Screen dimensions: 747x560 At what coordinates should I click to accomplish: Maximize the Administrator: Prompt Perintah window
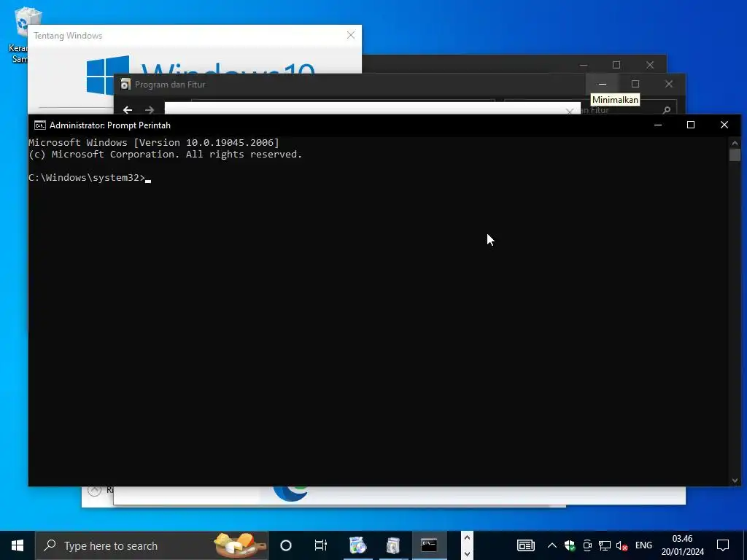691,125
